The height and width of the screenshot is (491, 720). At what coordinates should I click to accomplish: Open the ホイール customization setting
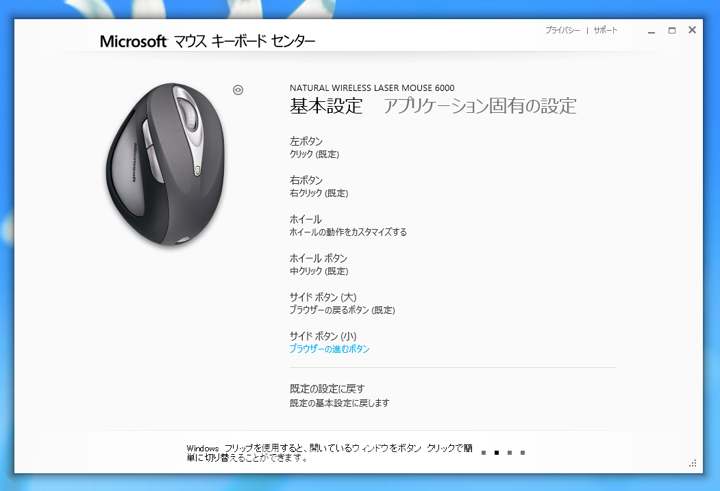305,220
